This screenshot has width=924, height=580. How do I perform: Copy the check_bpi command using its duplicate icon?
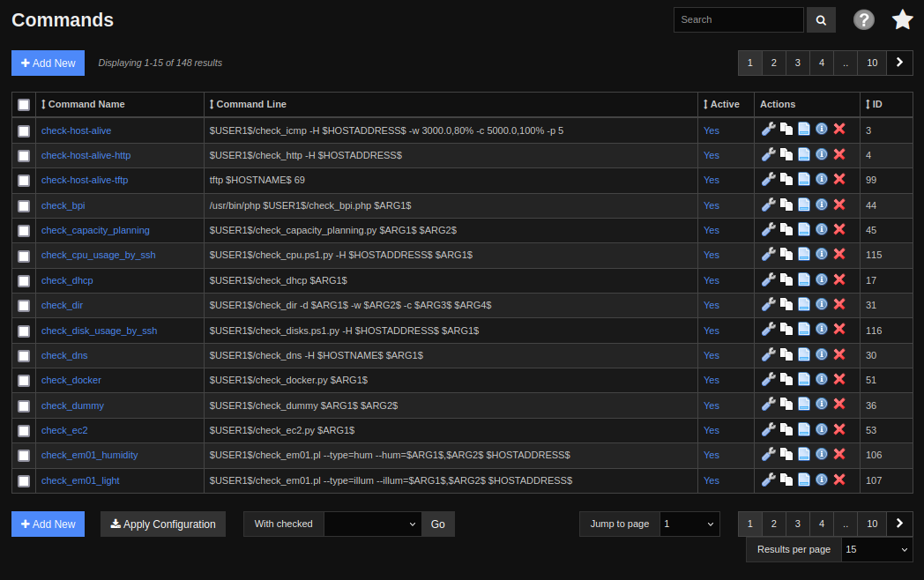(786, 204)
